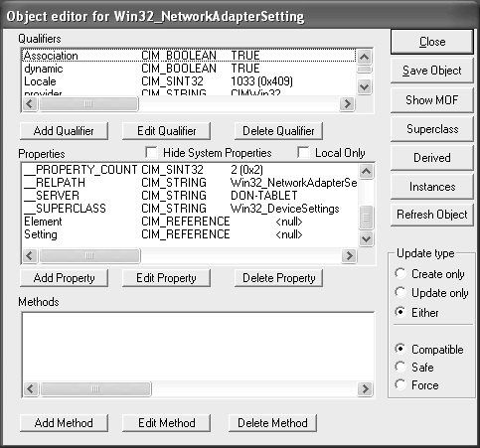Image resolution: width=480 pixels, height=448 pixels.
Task: Click right arrow of Methods horizontal scrollbar
Action: pyautogui.click(x=365, y=388)
